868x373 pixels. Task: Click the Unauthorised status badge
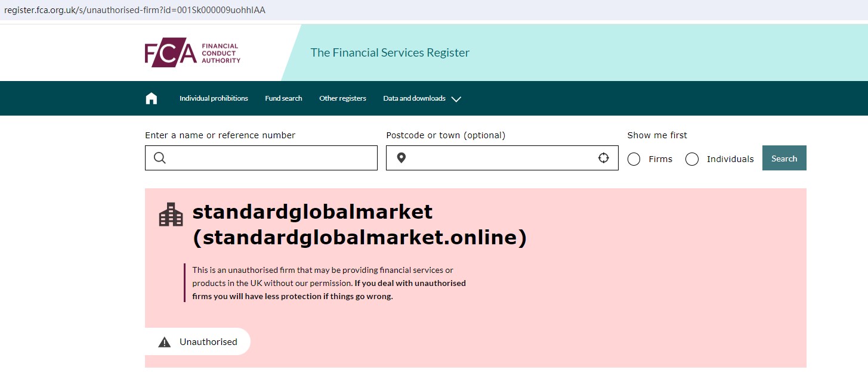[x=197, y=341]
